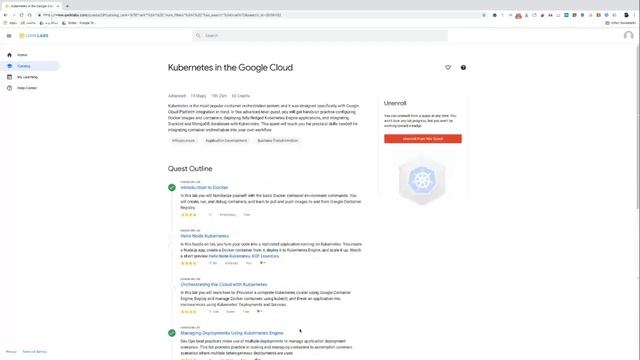Focus the Search input field
The width and height of the screenshot is (640, 360).
[320, 36]
